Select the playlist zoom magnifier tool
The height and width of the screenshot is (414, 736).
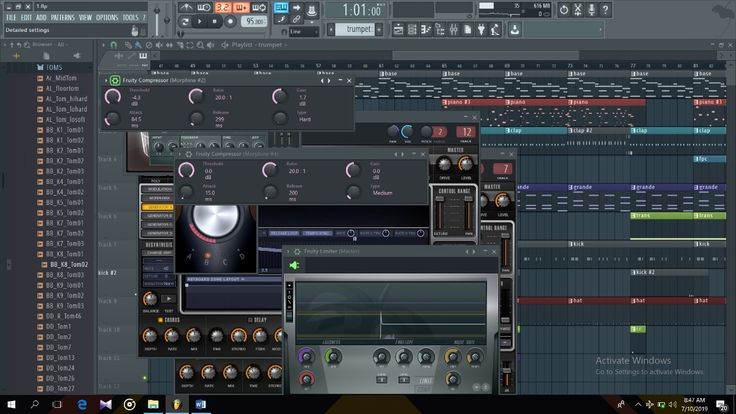tap(200, 45)
